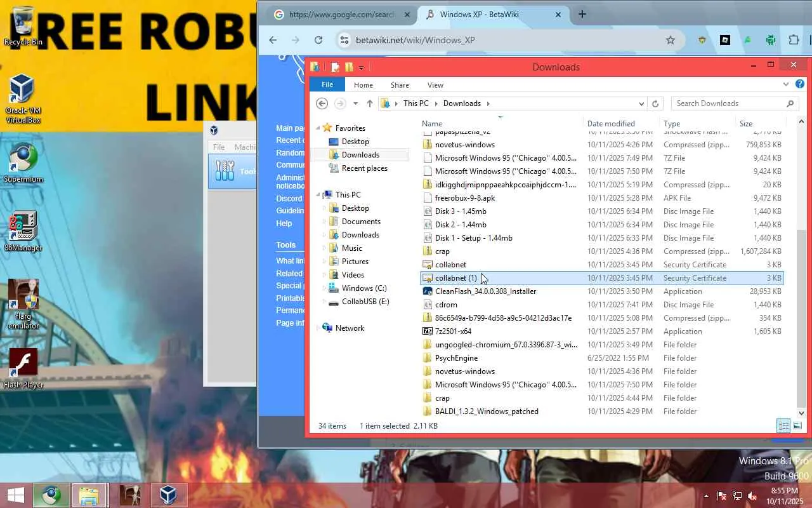Expand Windows (C:) in the navigation tree
Viewport: 812px width, 508px height.
324,288
